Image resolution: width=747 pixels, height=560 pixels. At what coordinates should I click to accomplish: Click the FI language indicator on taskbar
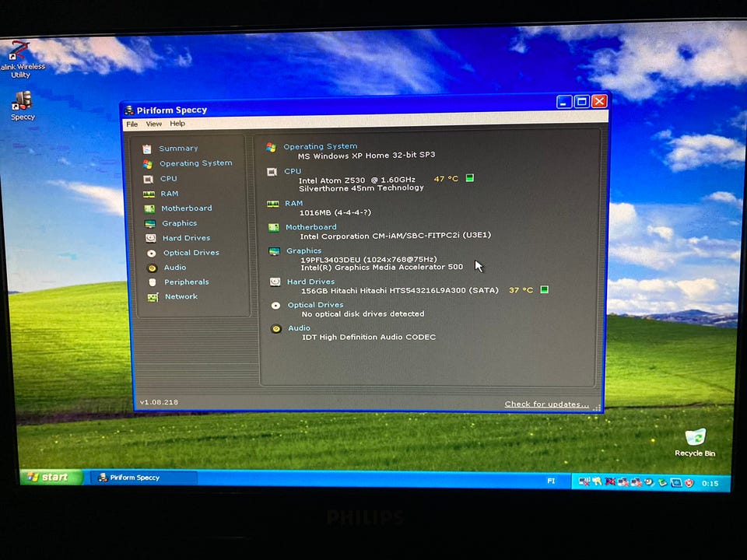point(551,481)
